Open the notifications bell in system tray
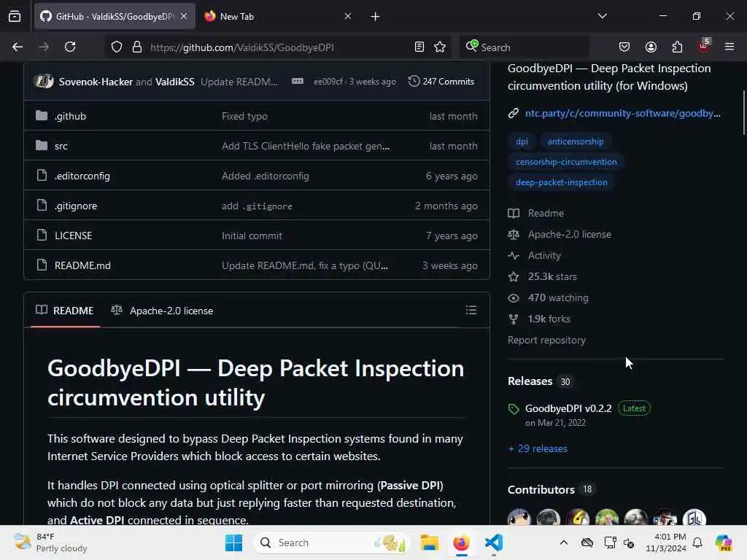 click(x=697, y=542)
